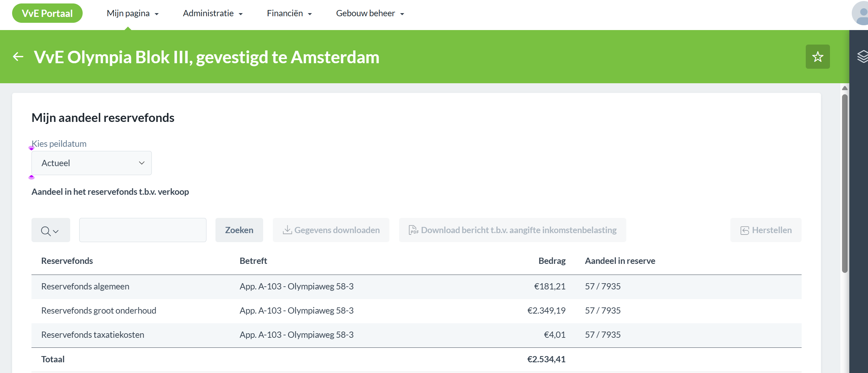Click the star favorite icon
This screenshot has width=868, height=373.
[818, 57]
